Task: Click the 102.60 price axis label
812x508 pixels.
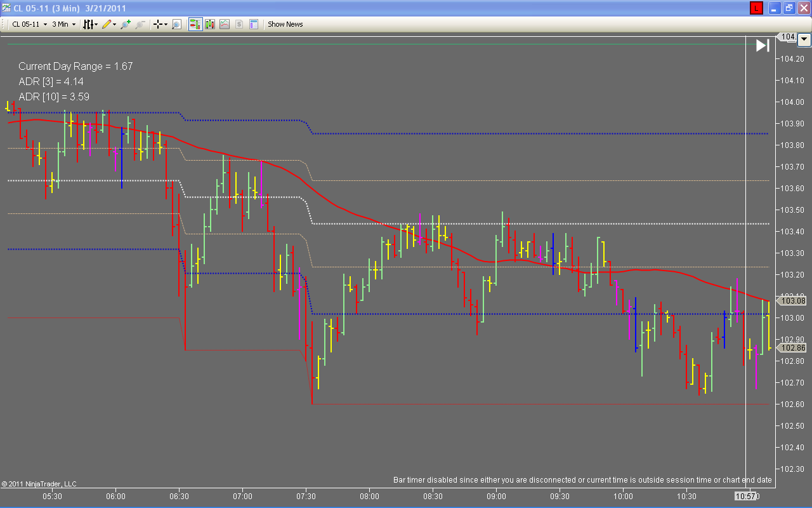Action: click(x=793, y=404)
